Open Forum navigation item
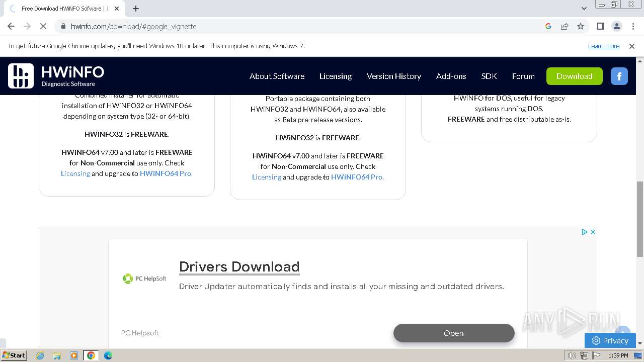The width and height of the screenshot is (644, 362). pos(523,76)
